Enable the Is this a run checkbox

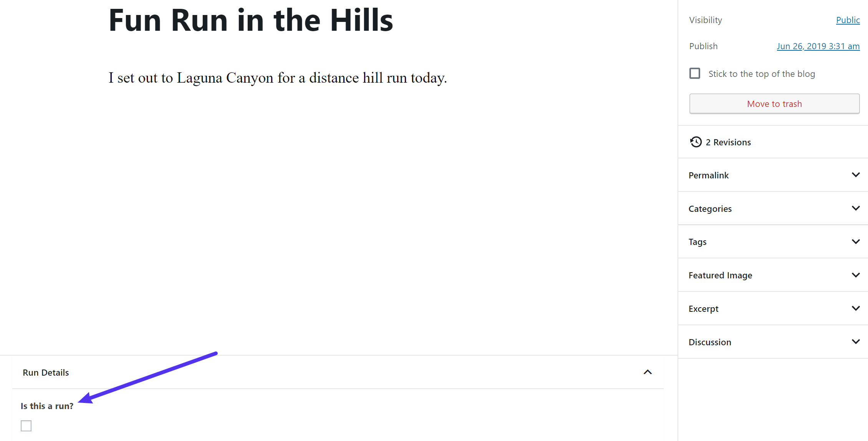pos(25,425)
